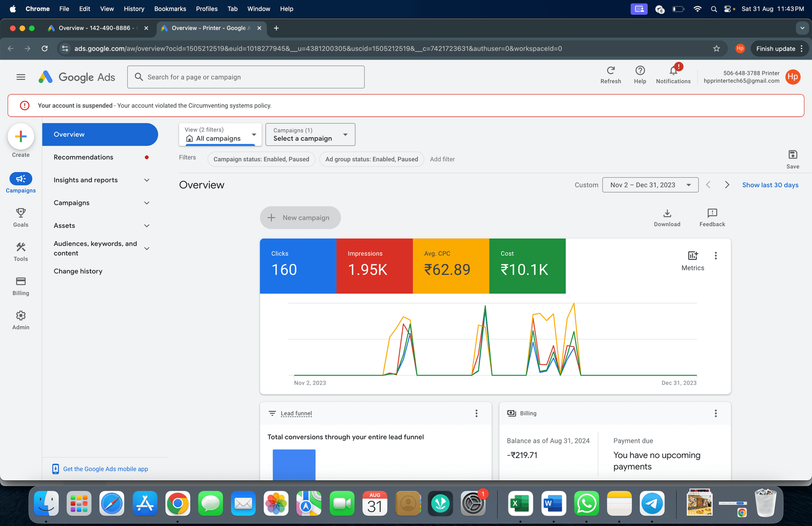Click the Create plus button
812x526 pixels.
[21, 137]
